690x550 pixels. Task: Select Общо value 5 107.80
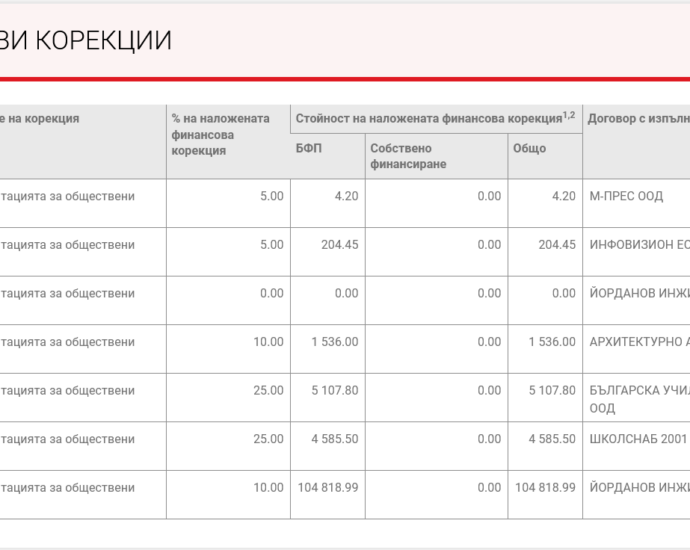[x=552, y=390]
